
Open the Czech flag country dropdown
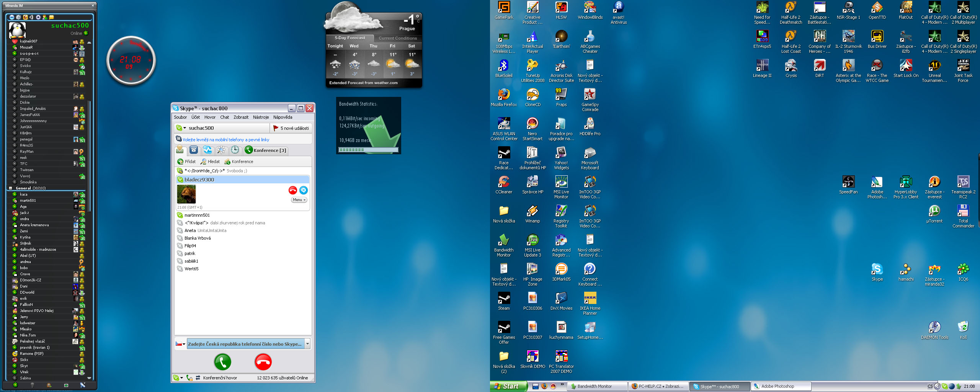click(x=180, y=344)
